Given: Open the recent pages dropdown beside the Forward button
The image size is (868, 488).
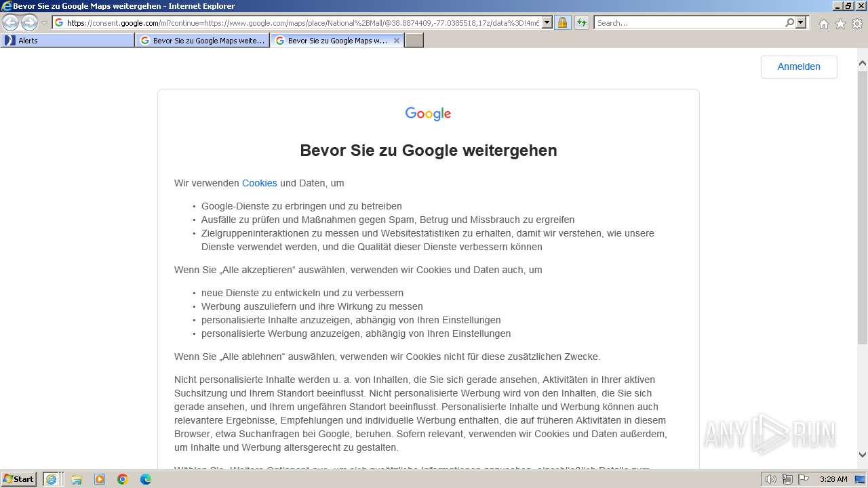Looking at the screenshot, I should 44,22.
